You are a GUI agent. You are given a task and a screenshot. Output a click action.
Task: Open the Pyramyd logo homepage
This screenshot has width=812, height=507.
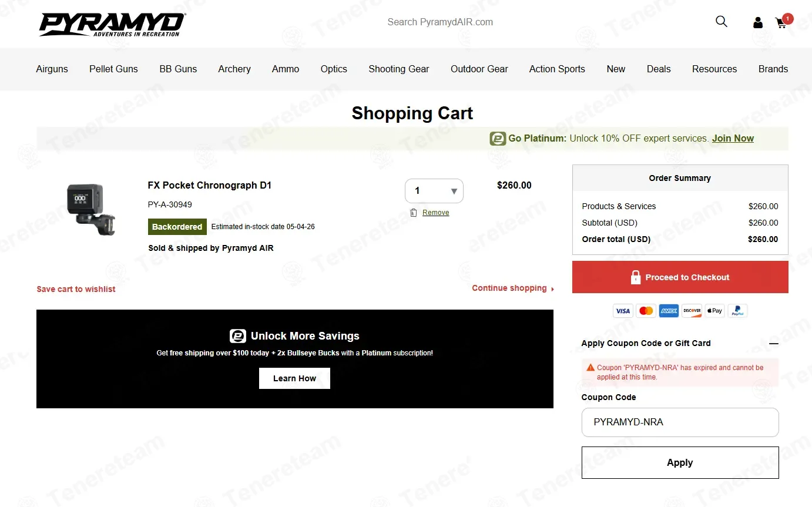112,25
